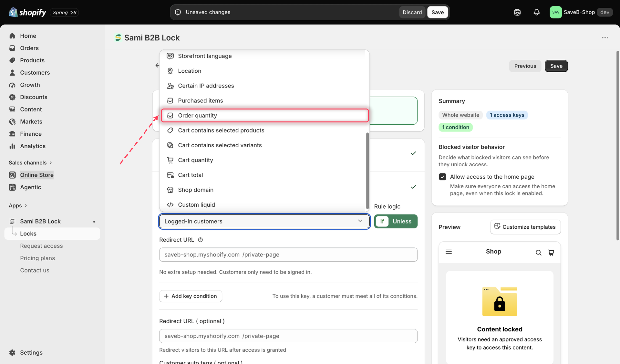Click the Content image icon

click(x=12, y=109)
